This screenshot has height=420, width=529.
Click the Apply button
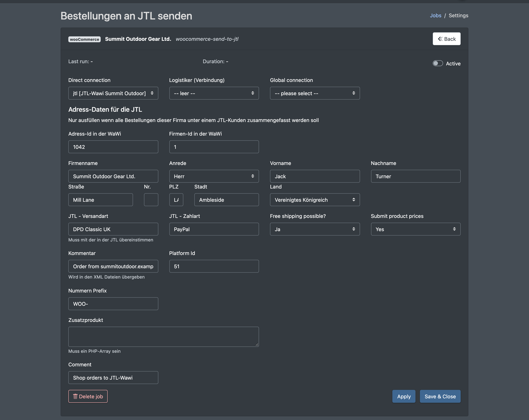pyautogui.click(x=404, y=396)
